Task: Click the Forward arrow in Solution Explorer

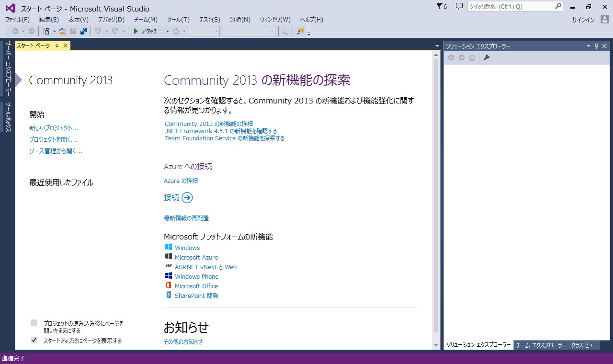Action: tap(462, 57)
